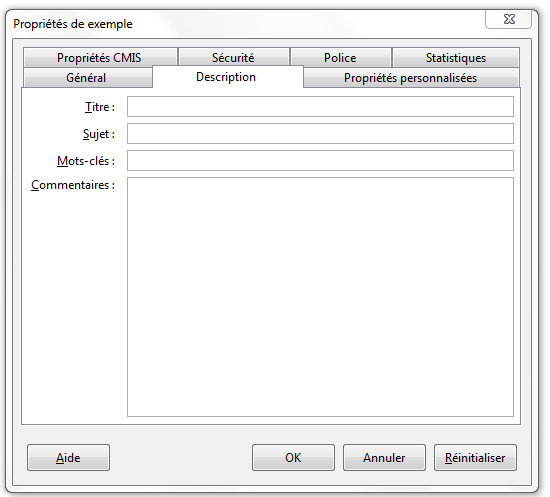Select the Description tab

(x=227, y=77)
